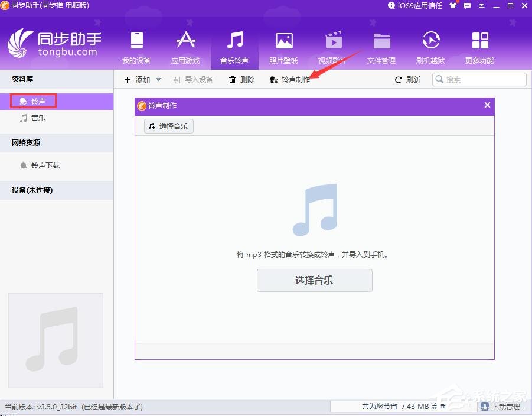This screenshot has width=532, height=416.
Task: Click the 搜索 search input field
Action: (x=478, y=79)
